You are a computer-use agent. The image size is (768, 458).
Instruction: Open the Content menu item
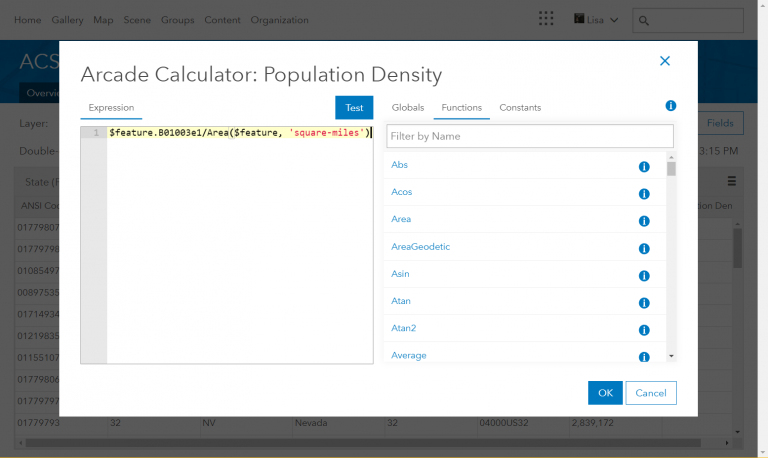(x=222, y=20)
